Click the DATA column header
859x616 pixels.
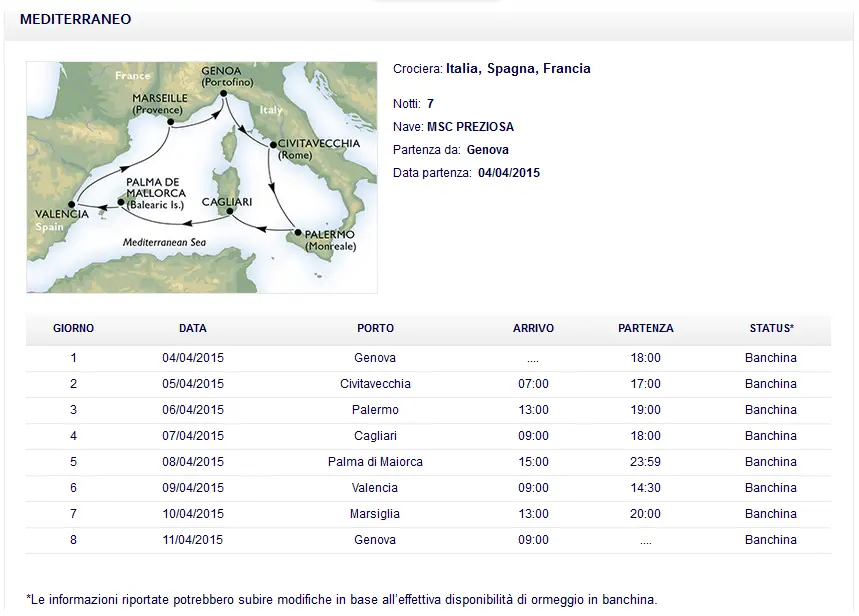click(x=193, y=328)
